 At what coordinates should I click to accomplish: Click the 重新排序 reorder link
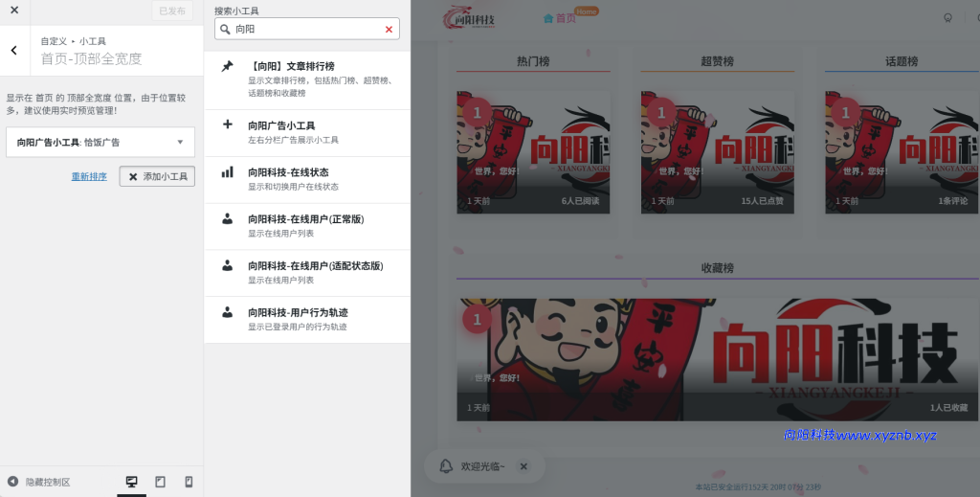(89, 176)
